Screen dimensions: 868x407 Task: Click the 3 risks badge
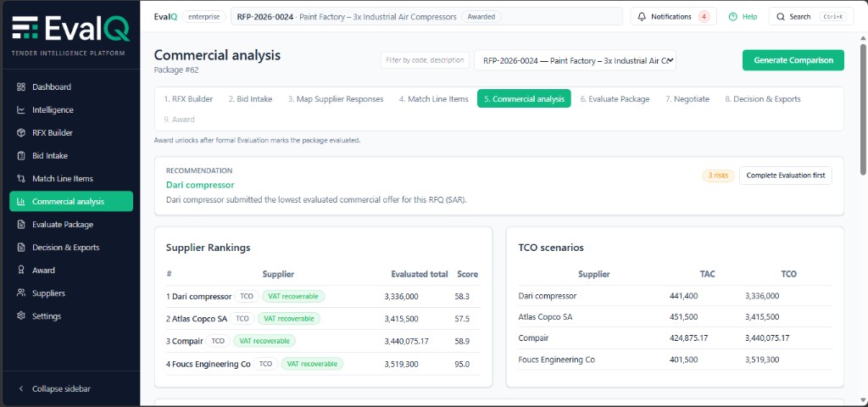718,176
